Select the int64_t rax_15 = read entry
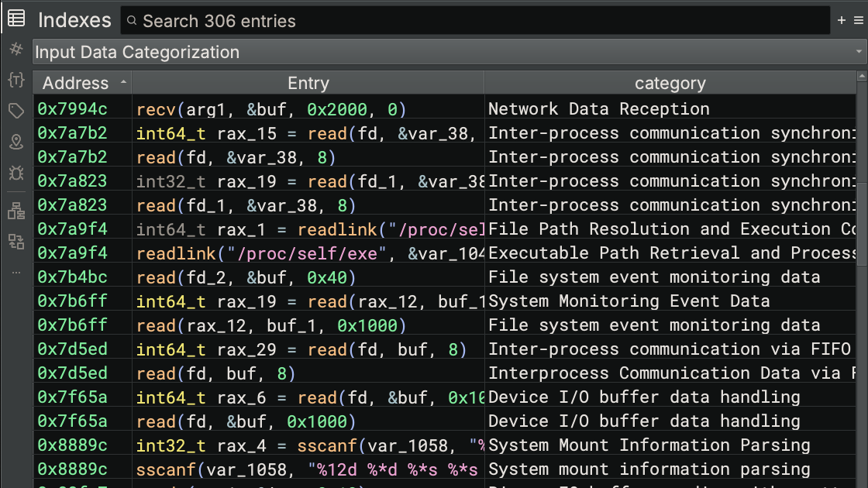The height and width of the screenshot is (488, 868). [309, 133]
